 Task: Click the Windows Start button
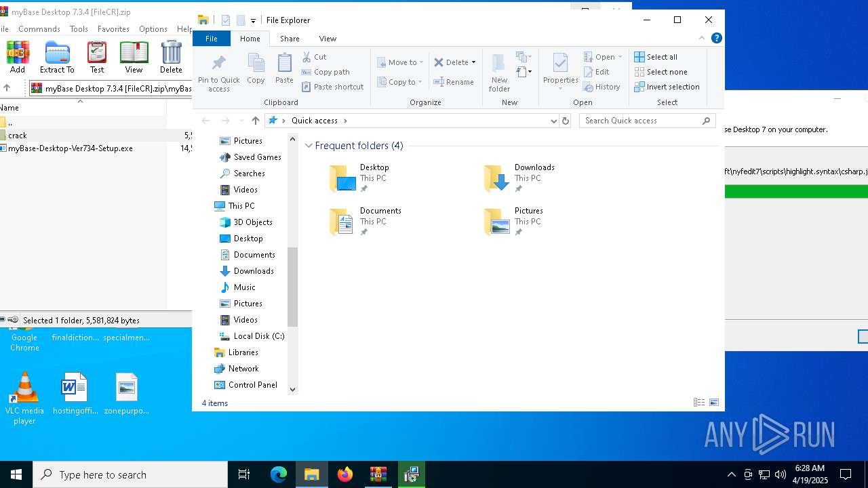16,474
